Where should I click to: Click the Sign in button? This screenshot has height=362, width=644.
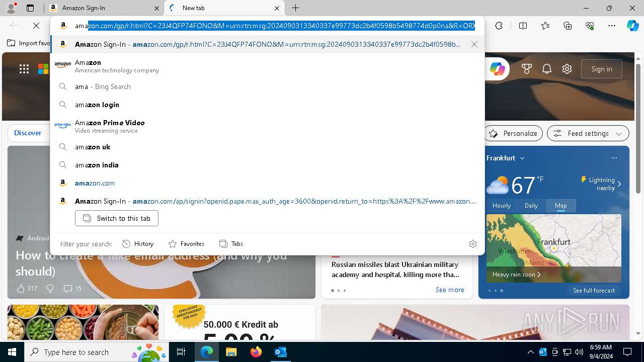pos(602,69)
